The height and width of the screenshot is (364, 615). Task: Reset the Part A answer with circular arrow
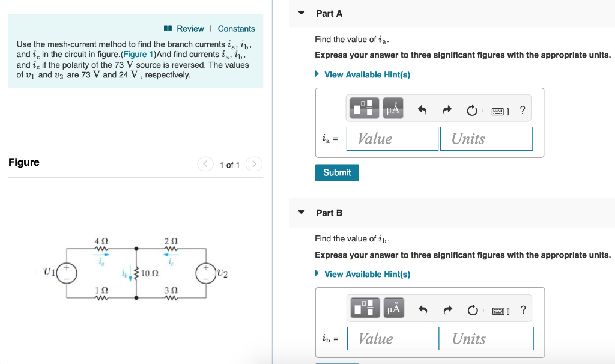tap(472, 108)
